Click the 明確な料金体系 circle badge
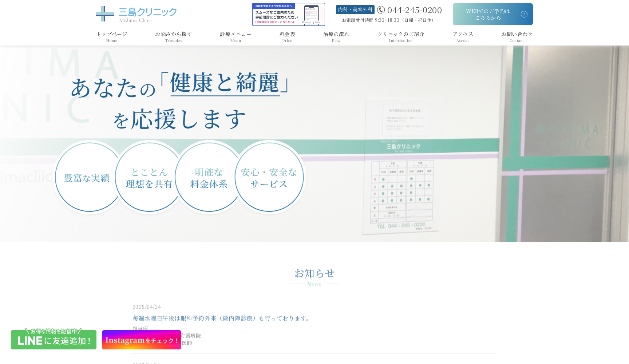 (x=208, y=177)
